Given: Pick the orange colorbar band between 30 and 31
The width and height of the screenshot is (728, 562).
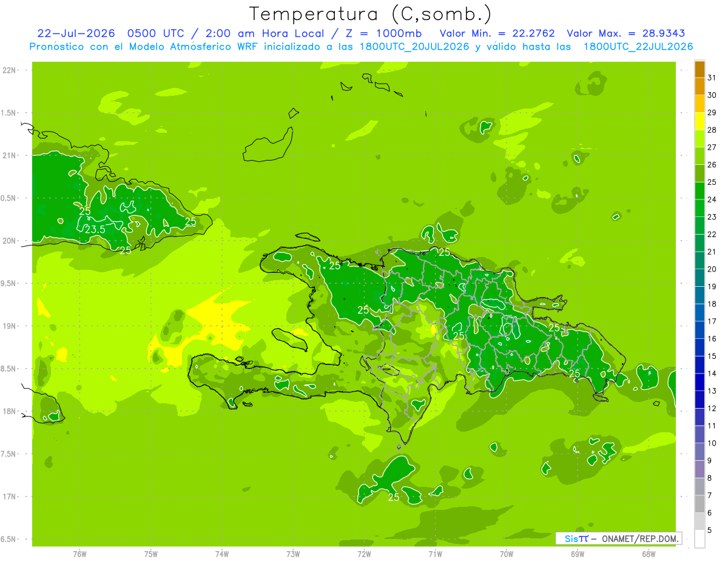Looking at the screenshot, I should [x=699, y=87].
